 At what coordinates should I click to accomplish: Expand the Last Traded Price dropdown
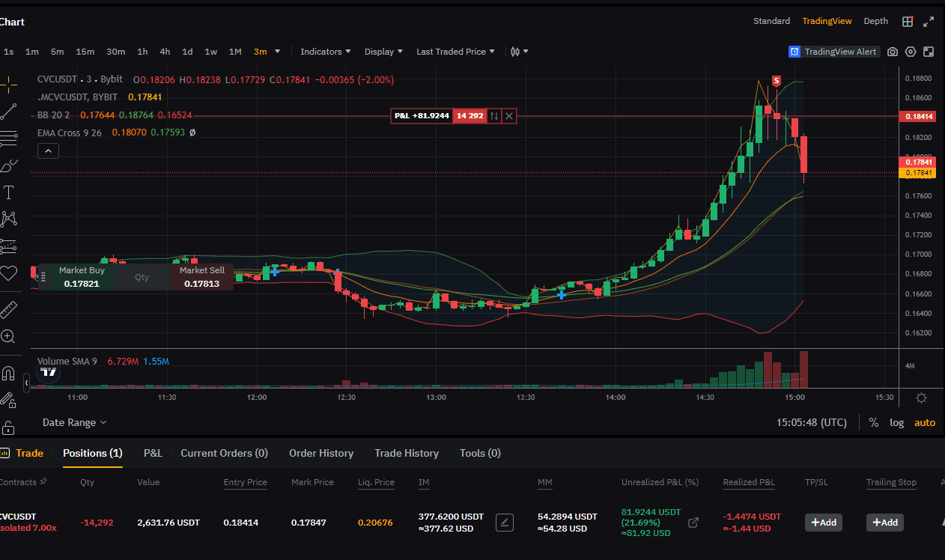click(x=455, y=52)
